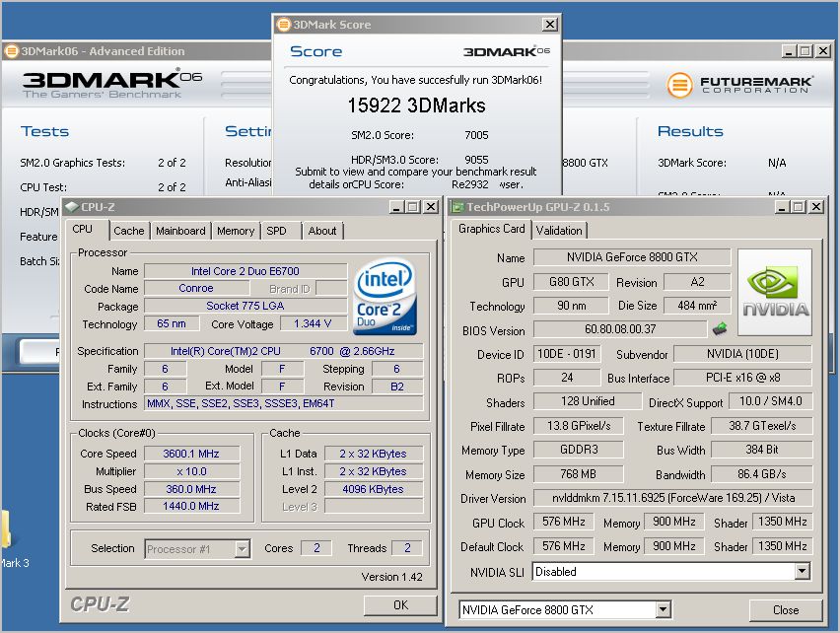Click the Code Name value Conroe
The width and height of the screenshot is (840, 633).
point(196,288)
